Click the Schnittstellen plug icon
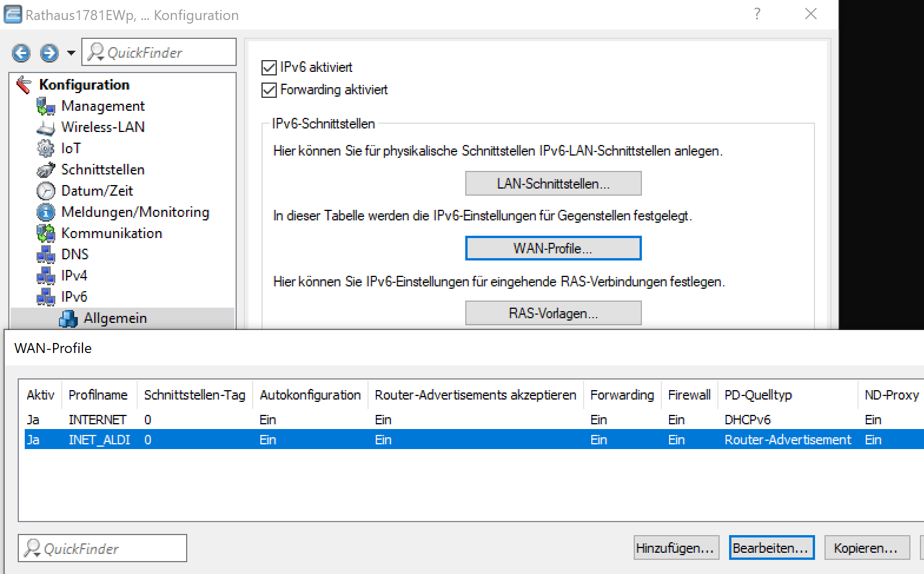 (46, 170)
